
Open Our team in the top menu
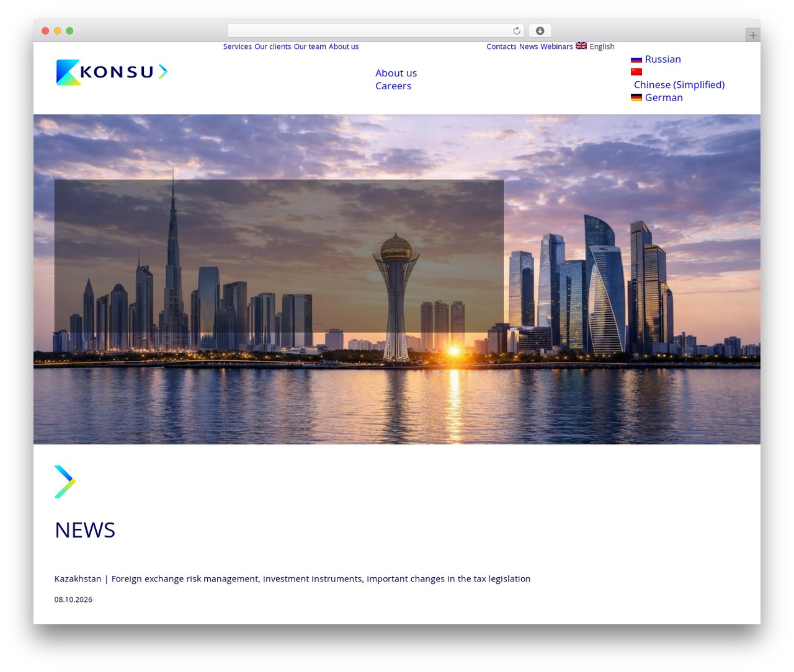[310, 46]
